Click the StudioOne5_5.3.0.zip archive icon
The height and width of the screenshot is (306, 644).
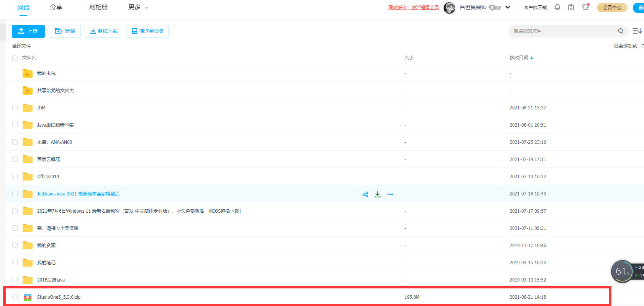[28, 297]
